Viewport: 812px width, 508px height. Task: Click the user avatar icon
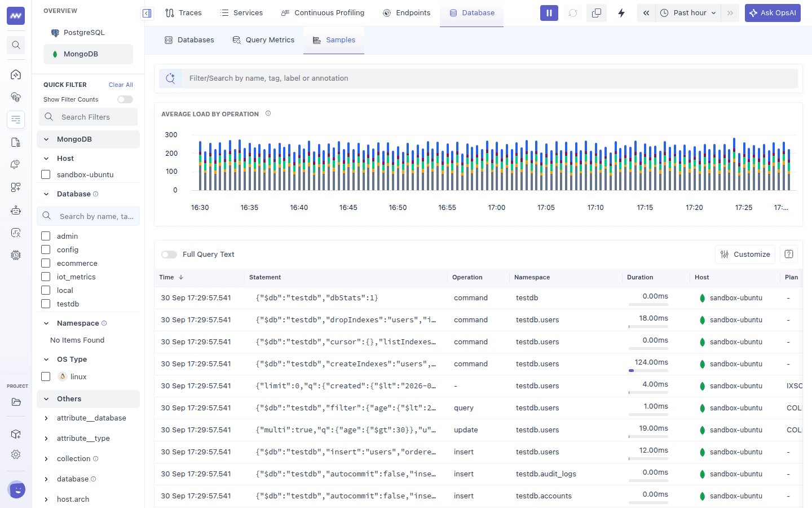(17, 490)
